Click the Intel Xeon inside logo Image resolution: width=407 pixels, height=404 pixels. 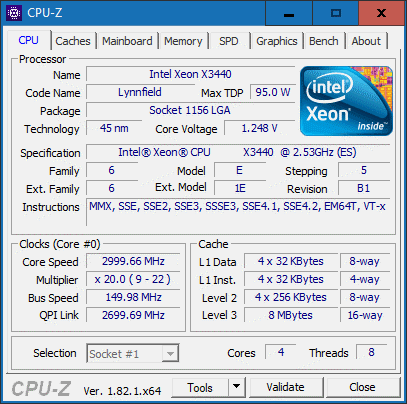coord(346,101)
